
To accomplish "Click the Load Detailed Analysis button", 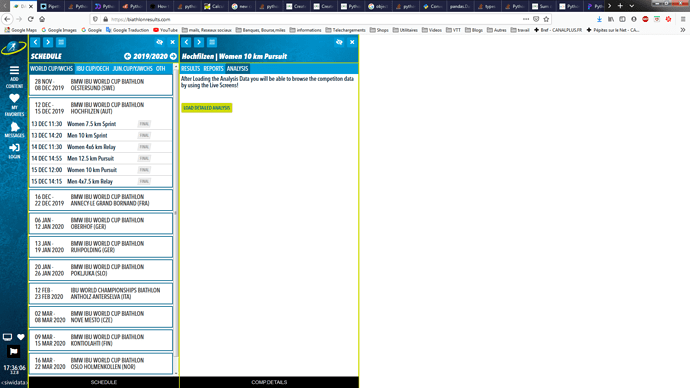I will coord(207,108).
